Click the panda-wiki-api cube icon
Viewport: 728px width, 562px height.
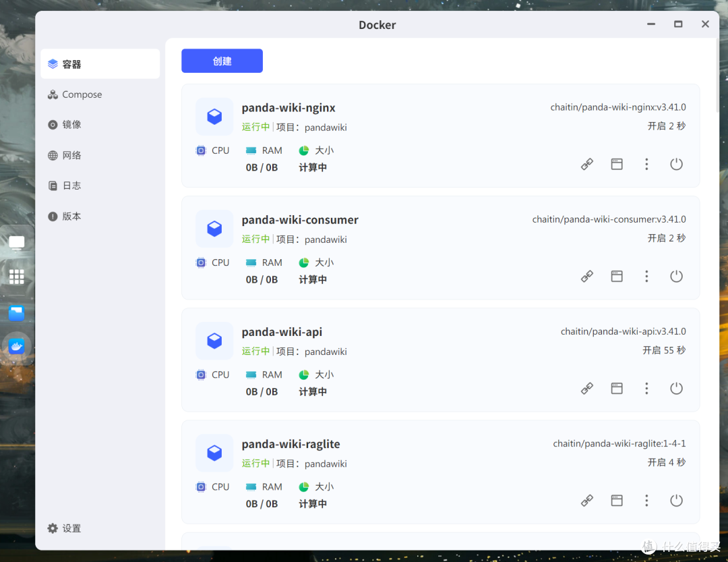(x=214, y=340)
